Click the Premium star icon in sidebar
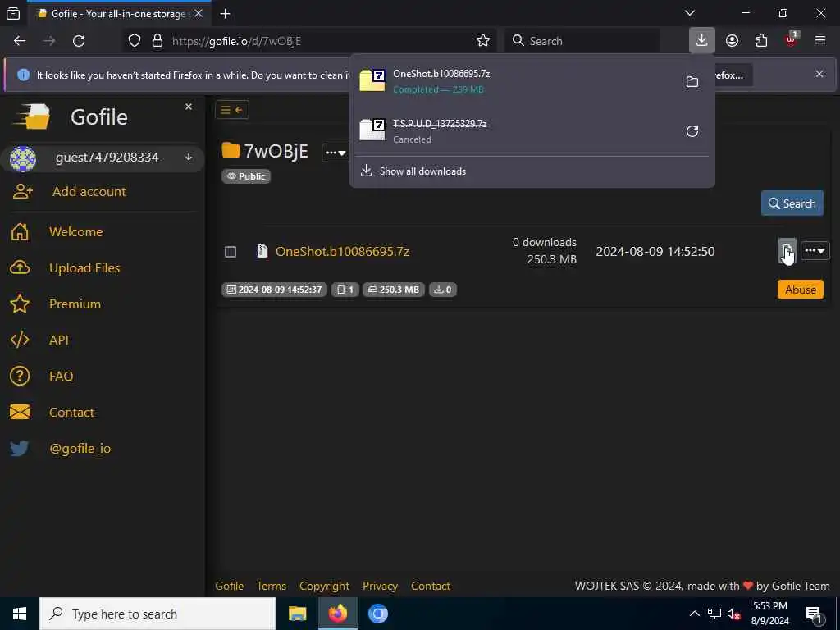Image resolution: width=840 pixels, height=630 pixels. click(20, 304)
